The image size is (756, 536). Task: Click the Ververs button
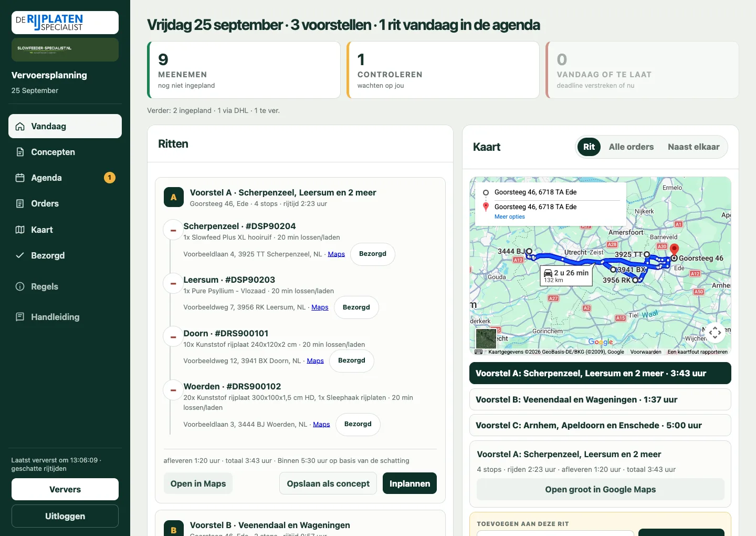coord(65,489)
